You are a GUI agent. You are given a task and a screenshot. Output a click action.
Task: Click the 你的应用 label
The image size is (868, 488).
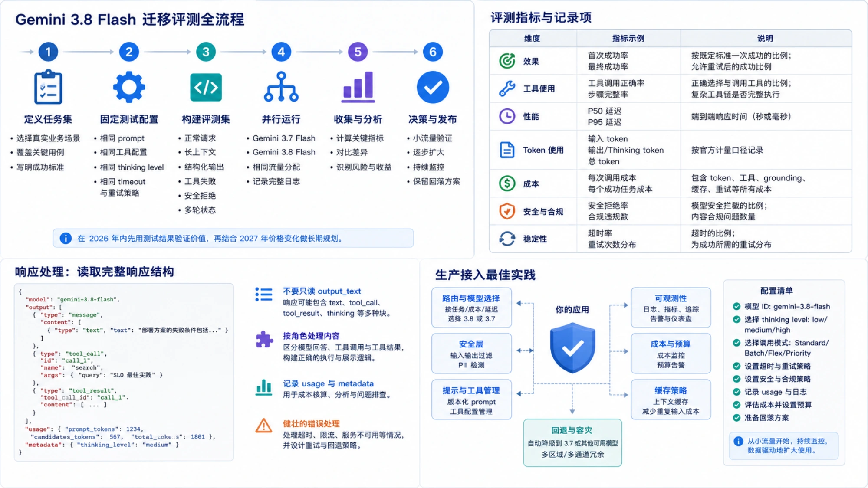(572, 310)
